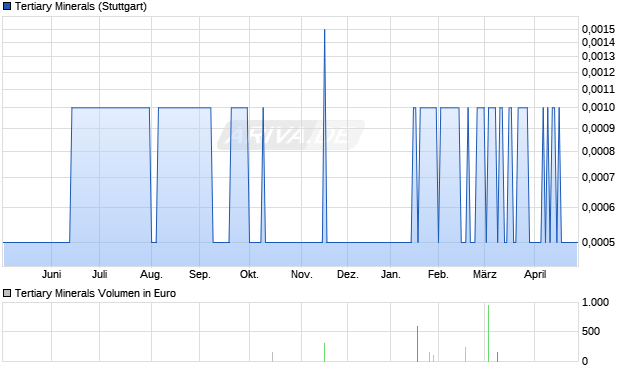The height and width of the screenshot is (371, 620).
Task: Click the Nov. month label
Action: 302,274
